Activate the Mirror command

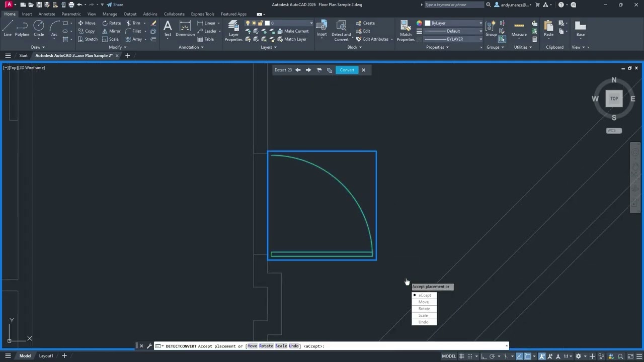112,31
